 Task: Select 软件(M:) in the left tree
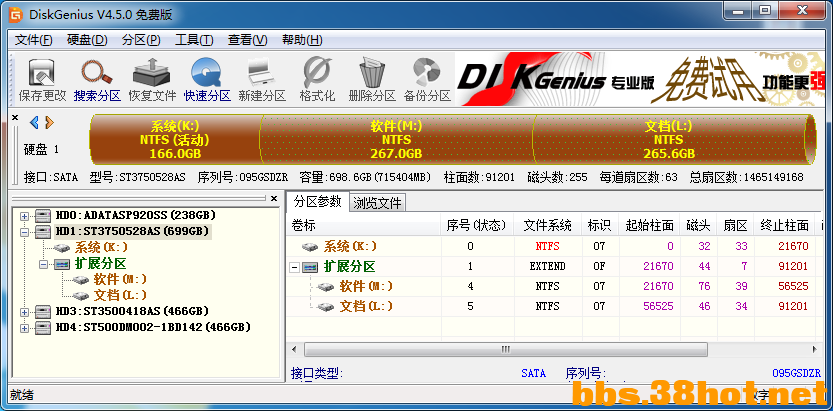[x=120, y=279]
